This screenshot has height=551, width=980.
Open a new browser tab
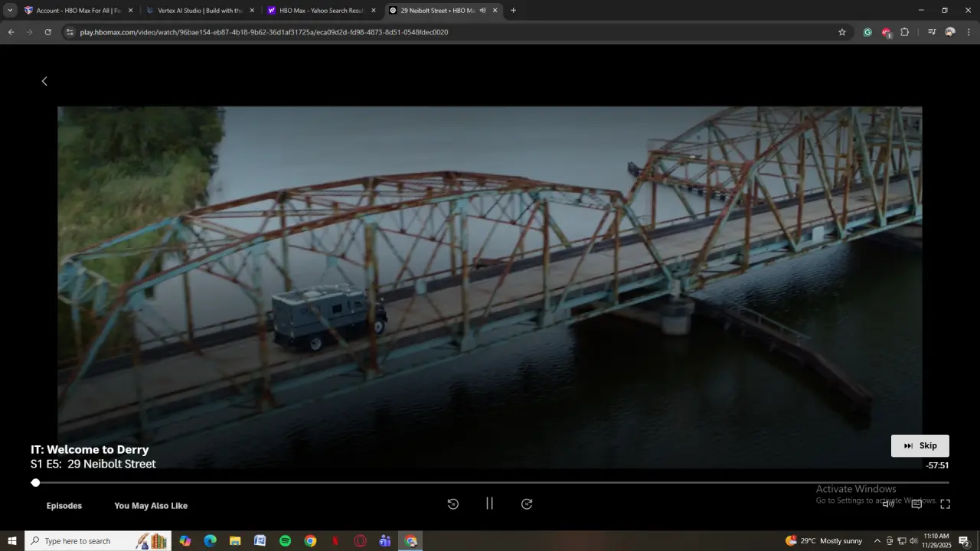[513, 11]
